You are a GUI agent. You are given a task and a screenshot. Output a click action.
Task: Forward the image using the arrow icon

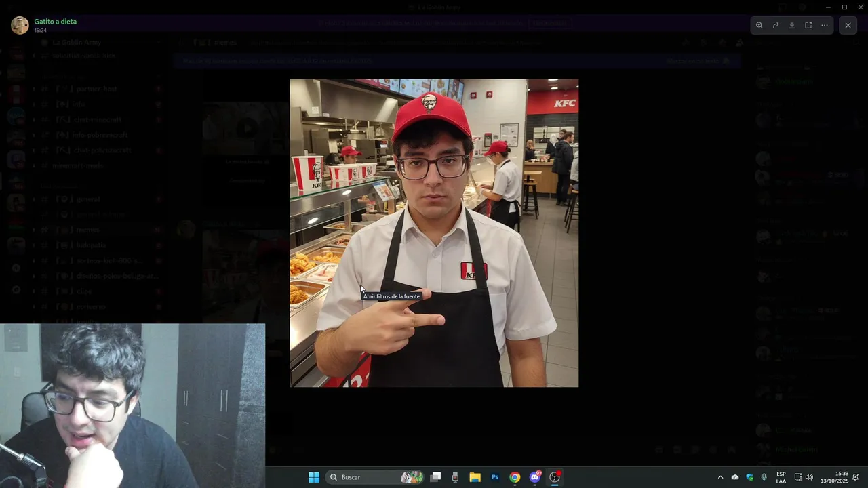pos(776,25)
